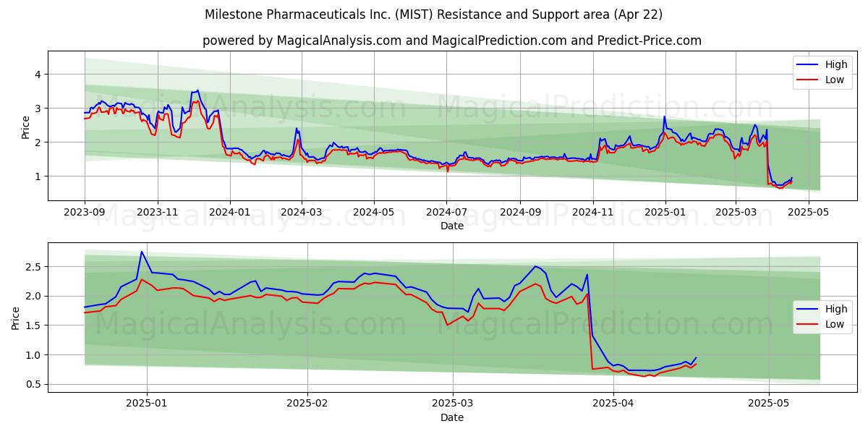Click the 'Date' x-axis label of bottom chart
Screen dimensions: 868x434
pos(452,417)
